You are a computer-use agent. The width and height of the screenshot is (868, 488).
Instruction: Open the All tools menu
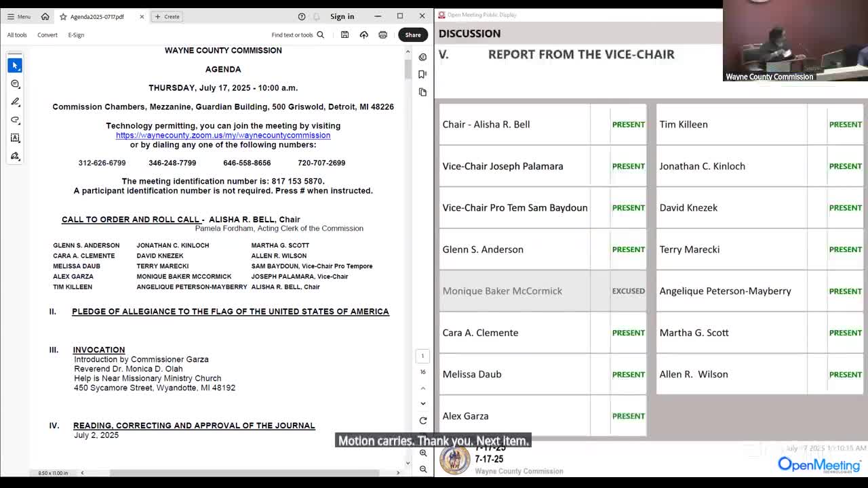click(17, 35)
